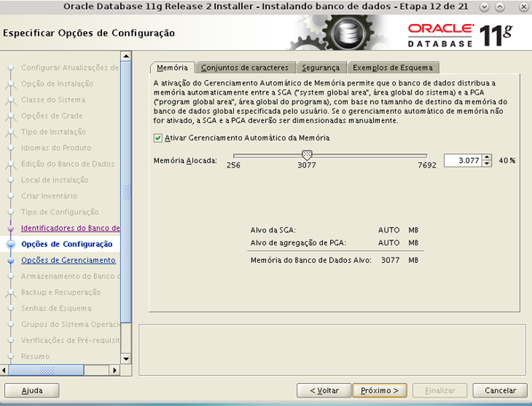
Task: Open the Identificadores do Banco de step link
Action: [70, 228]
